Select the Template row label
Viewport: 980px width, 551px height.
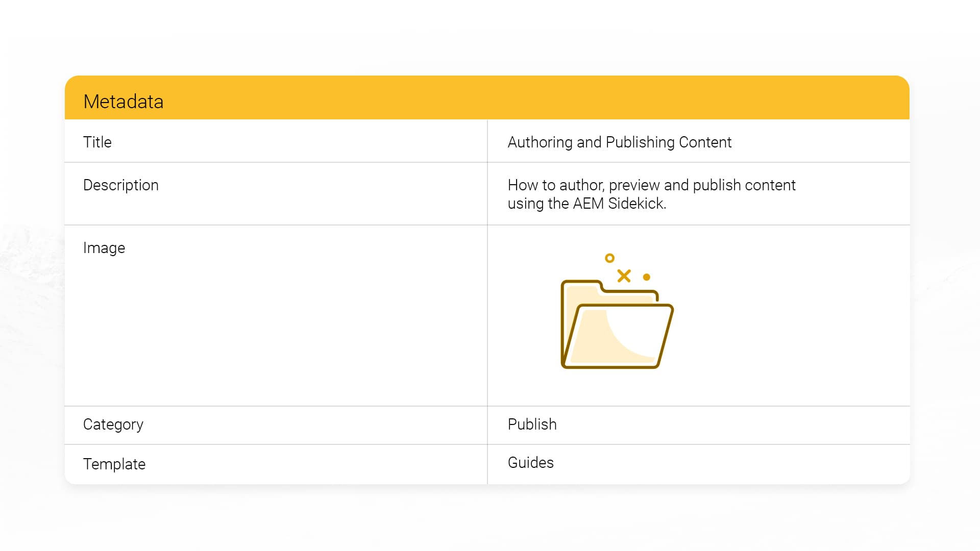coord(114,464)
